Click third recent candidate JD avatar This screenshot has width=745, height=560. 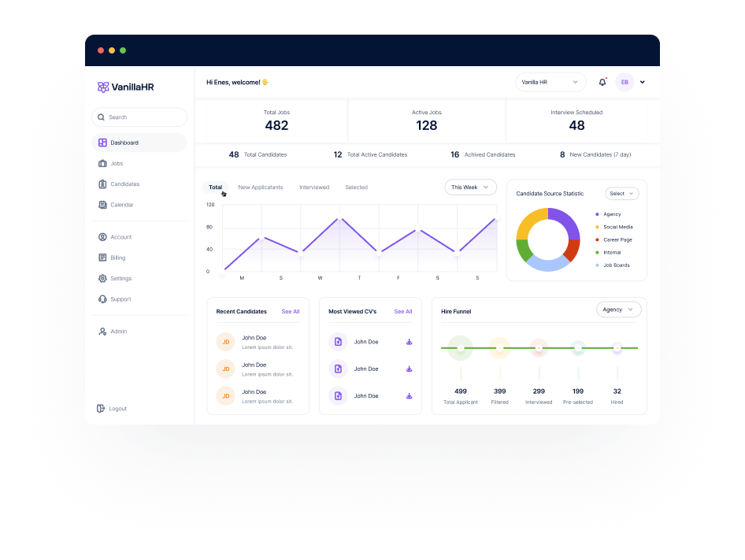click(226, 396)
